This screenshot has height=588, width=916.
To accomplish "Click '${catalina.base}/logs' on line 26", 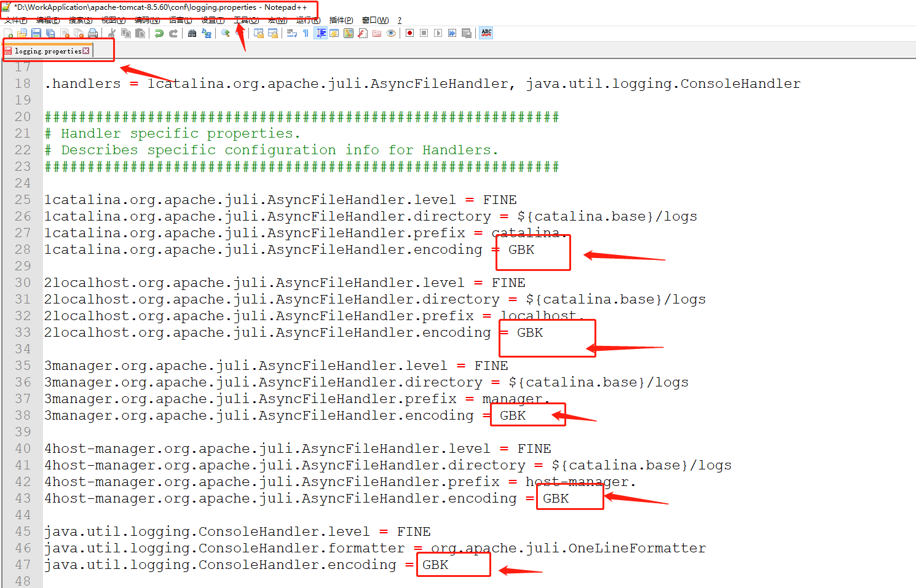I will click(x=607, y=216).
